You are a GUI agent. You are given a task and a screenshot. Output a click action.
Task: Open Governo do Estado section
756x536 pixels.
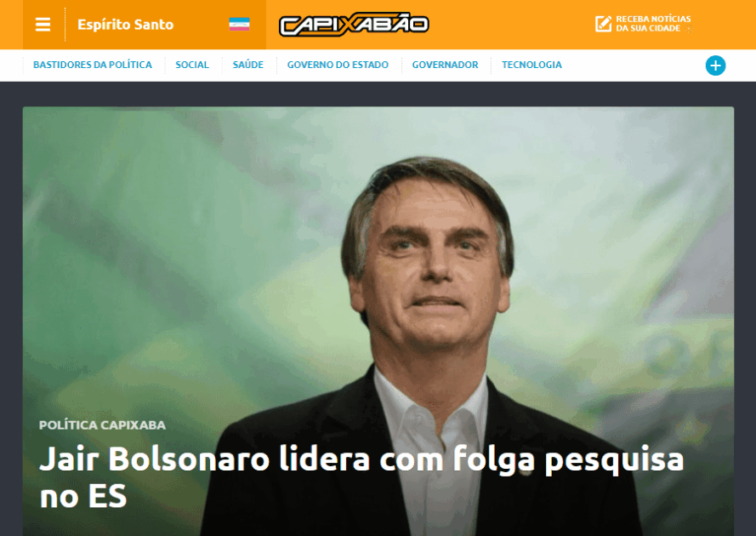point(338,65)
